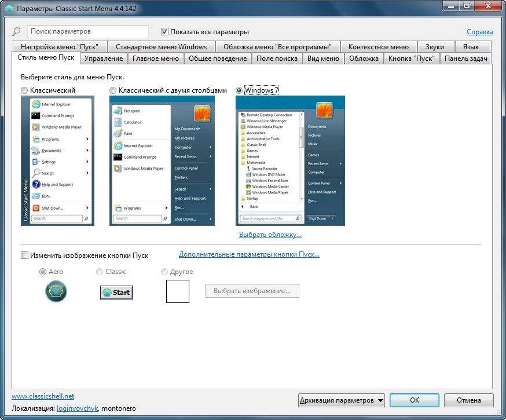The image size is (506, 420).
Task: Switch to the "Вид меню" tab
Action: [x=324, y=59]
